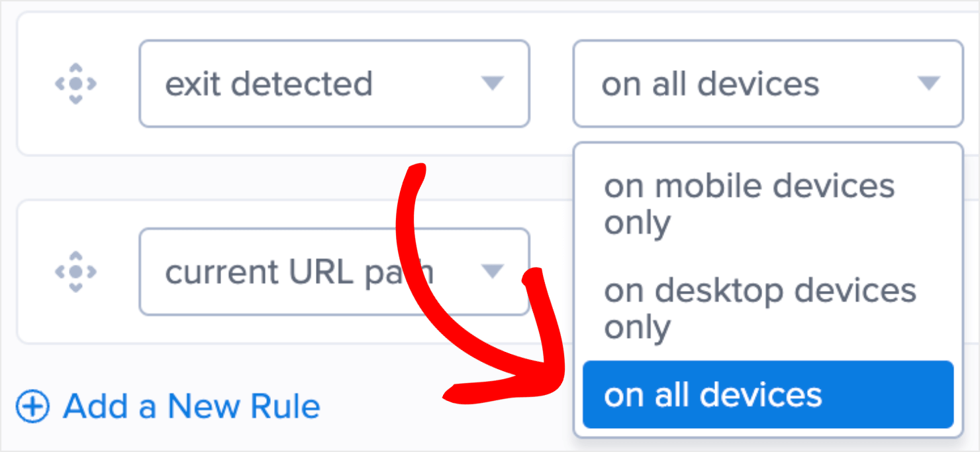Viewport: 980px width, 452px height.
Task: Click the plus circle icon beside Add a New Rule
Action: coord(32,406)
